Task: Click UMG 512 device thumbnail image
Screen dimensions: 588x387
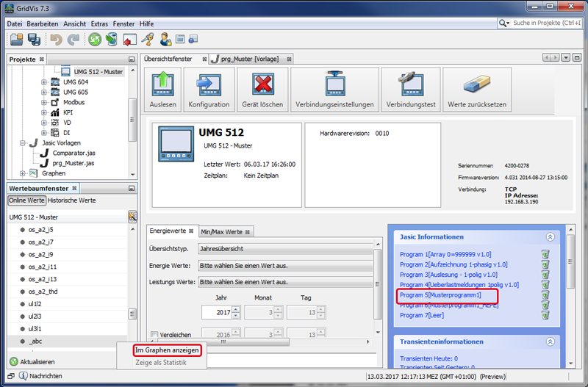Action: [x=176, y=144]
